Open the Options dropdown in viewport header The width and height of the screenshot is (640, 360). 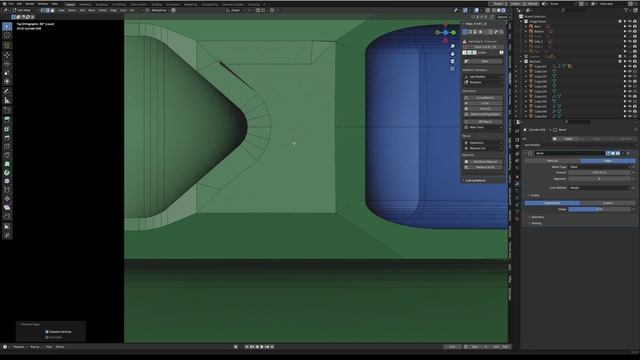502,17
